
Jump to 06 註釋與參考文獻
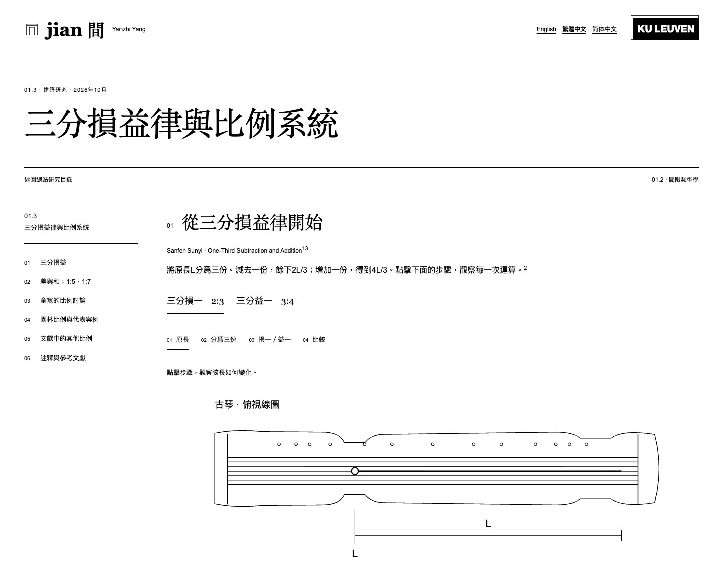click(x=55, y=358)
